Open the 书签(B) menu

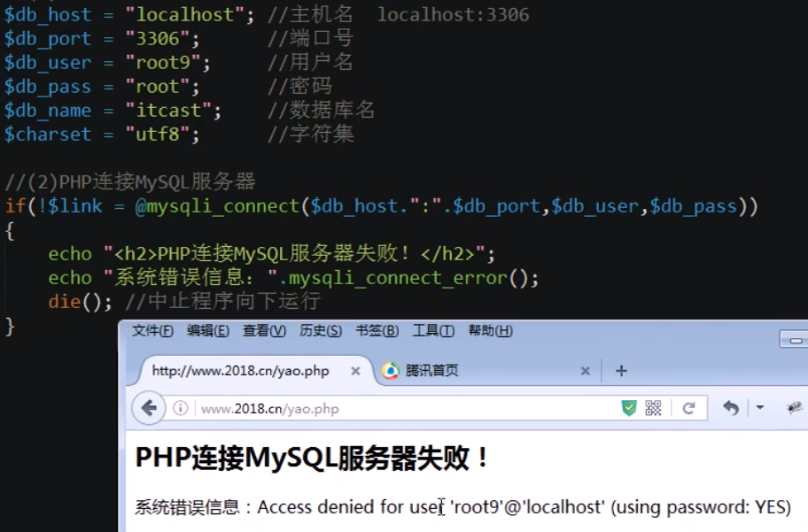click(x=377, y=331)
